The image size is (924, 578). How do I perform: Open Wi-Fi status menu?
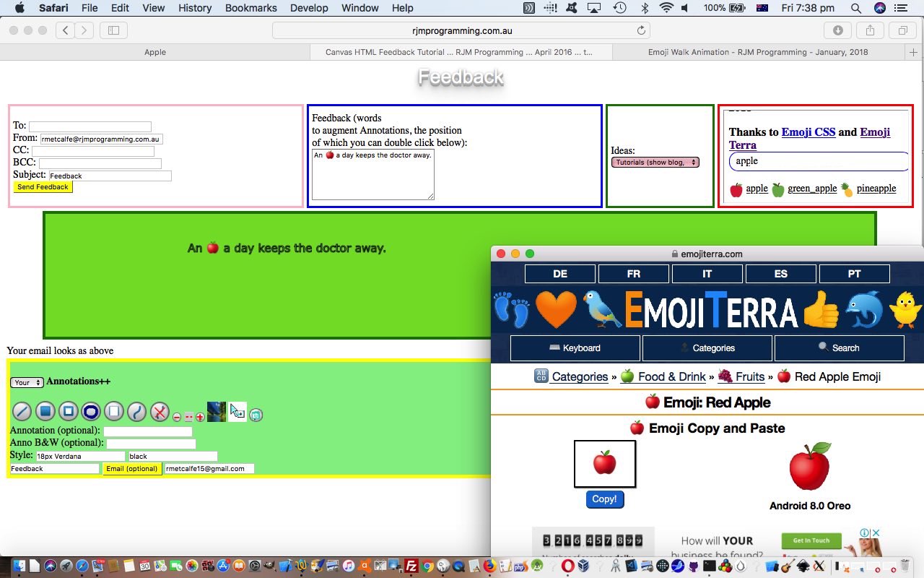pos(666,8)
